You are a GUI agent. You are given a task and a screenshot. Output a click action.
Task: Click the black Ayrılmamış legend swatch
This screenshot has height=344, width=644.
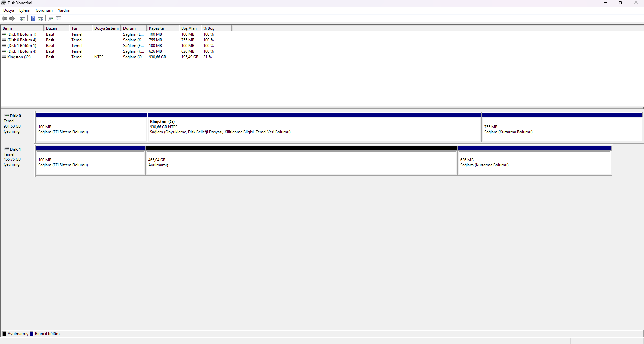[x=4, y=334]
